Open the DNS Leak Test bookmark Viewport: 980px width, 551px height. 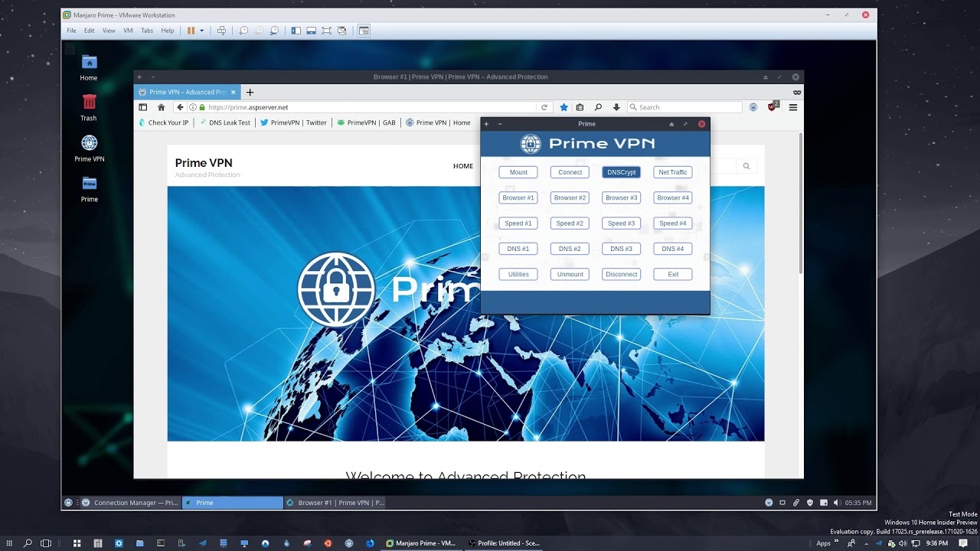tap(224, 122)
